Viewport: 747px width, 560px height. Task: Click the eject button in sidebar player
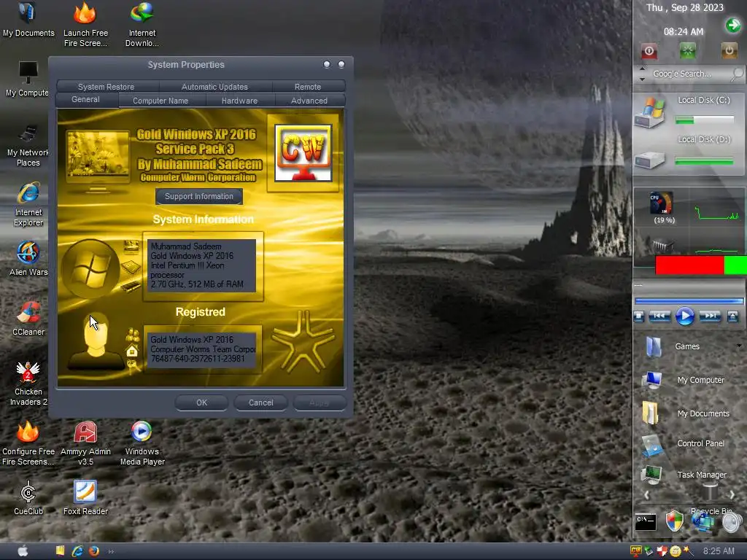coord(732,316)
